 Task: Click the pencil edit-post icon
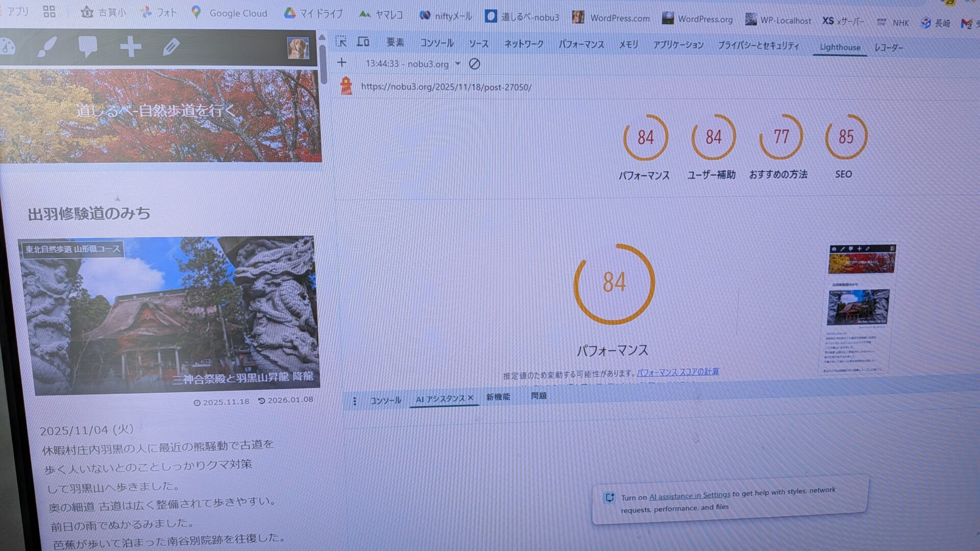tap(171, 47)
